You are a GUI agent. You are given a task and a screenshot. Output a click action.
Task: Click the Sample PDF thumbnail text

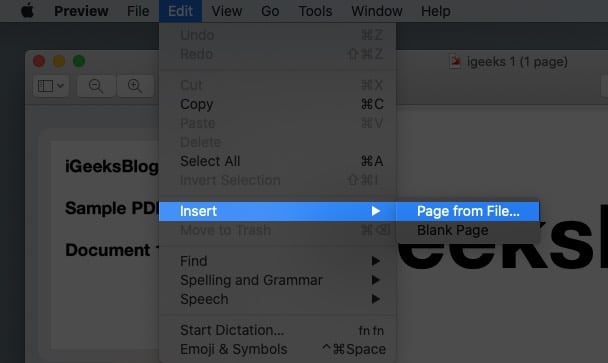[112, 208]
